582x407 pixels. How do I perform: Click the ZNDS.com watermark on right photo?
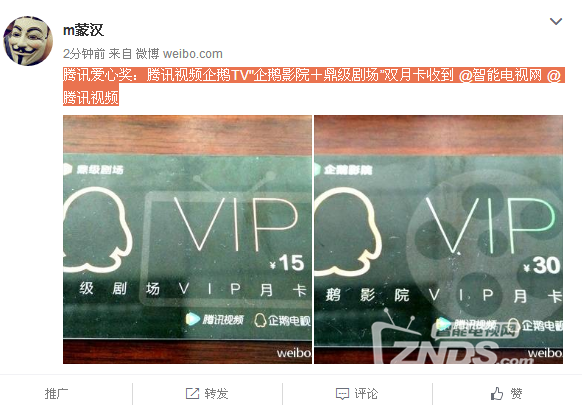451,345
